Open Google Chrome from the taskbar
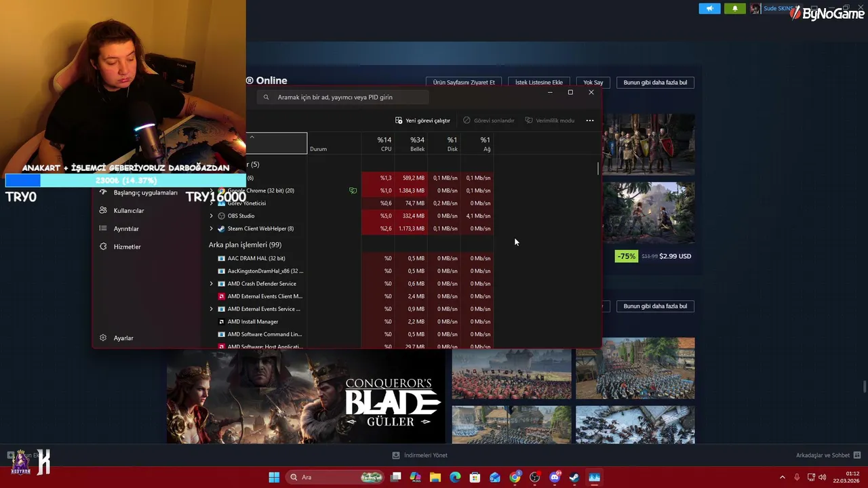The image size is (868, 488). coord(515,477)
